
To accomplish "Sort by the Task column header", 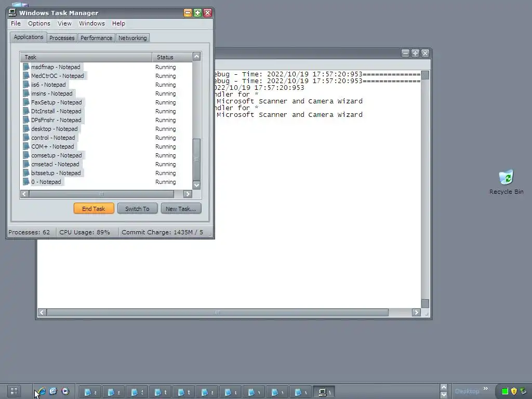I will coord(86,57).
